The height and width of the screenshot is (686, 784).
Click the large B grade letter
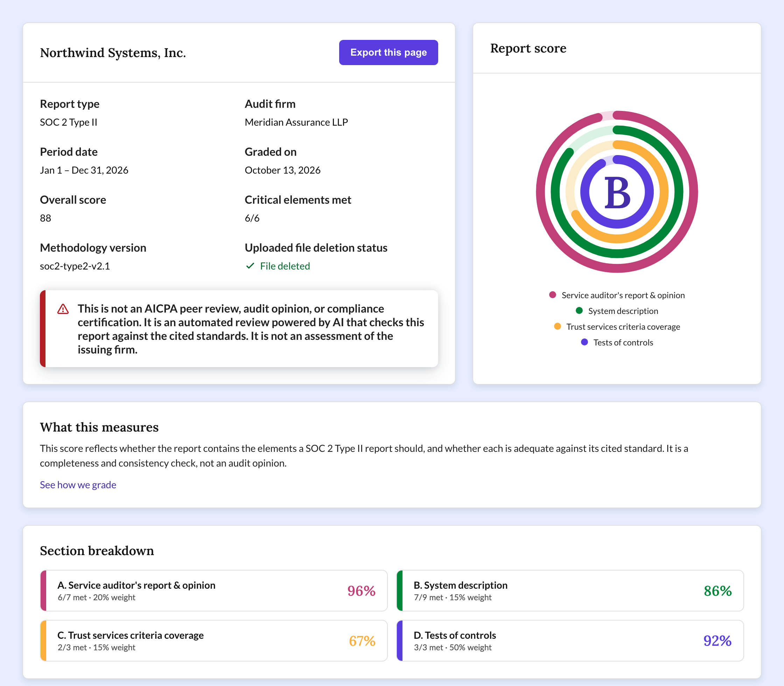pyautogui.click(x=617, y=192)
